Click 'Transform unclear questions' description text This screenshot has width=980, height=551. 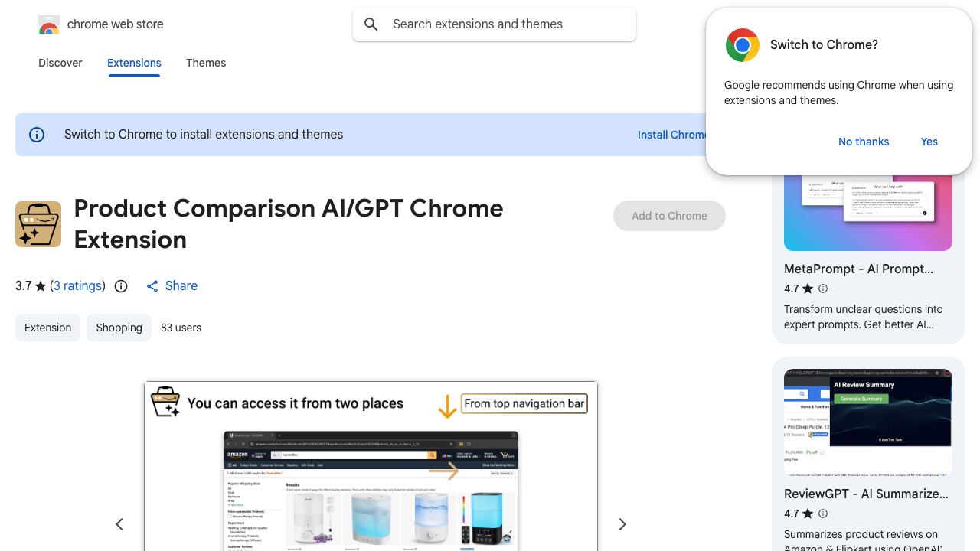863,317
